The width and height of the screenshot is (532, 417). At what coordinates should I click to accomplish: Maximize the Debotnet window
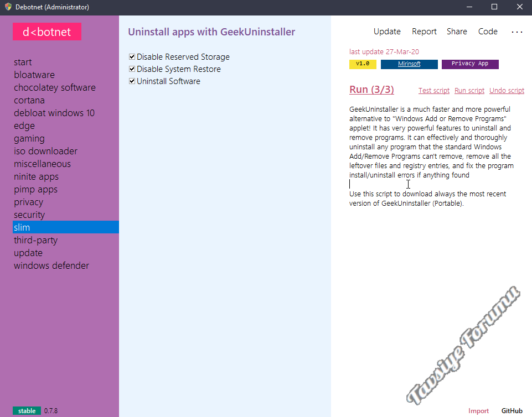tap(494, 7)
